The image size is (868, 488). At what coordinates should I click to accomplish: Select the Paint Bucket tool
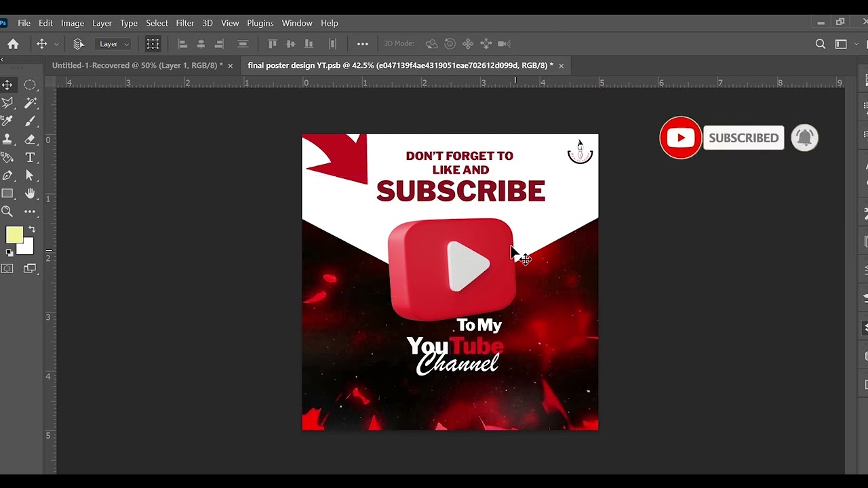(x=7, y=157)
